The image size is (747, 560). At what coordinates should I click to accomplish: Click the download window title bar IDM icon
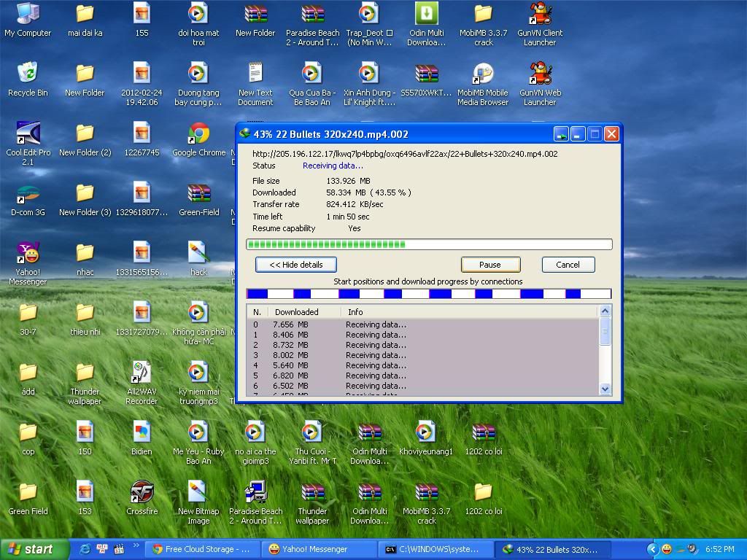pos(245,134)
